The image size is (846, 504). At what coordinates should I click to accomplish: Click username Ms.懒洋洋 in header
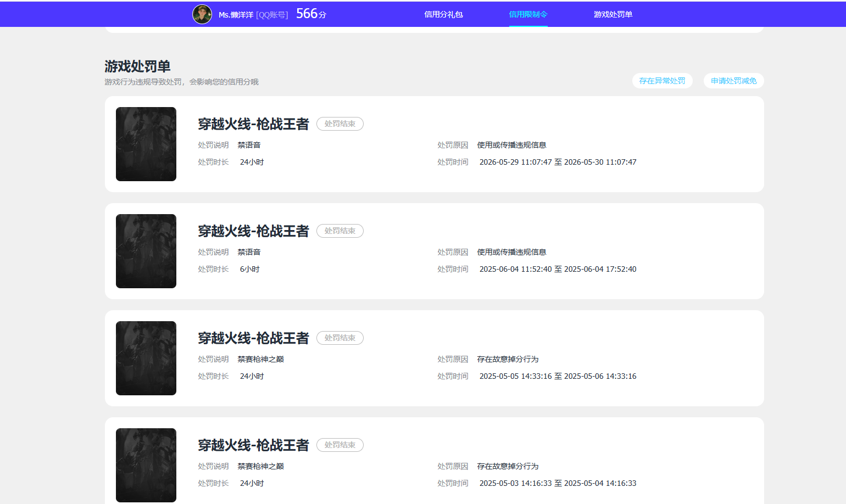click(236, 15)
